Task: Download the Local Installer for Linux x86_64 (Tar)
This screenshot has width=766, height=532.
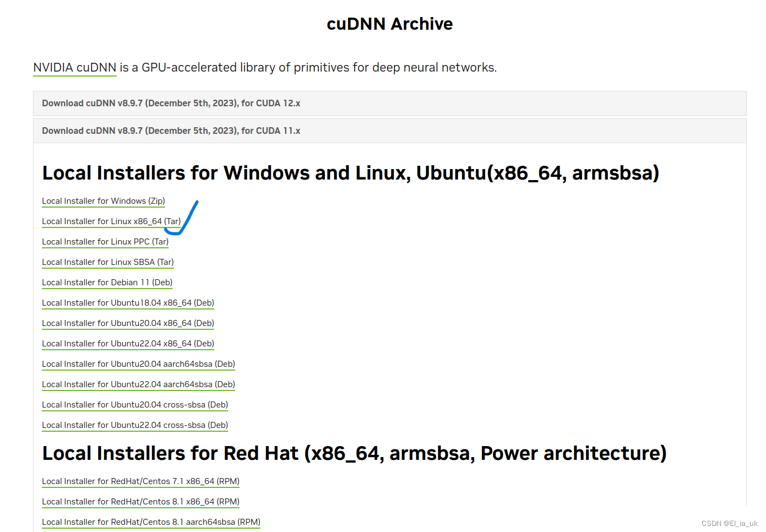Action: coord(111,221)
